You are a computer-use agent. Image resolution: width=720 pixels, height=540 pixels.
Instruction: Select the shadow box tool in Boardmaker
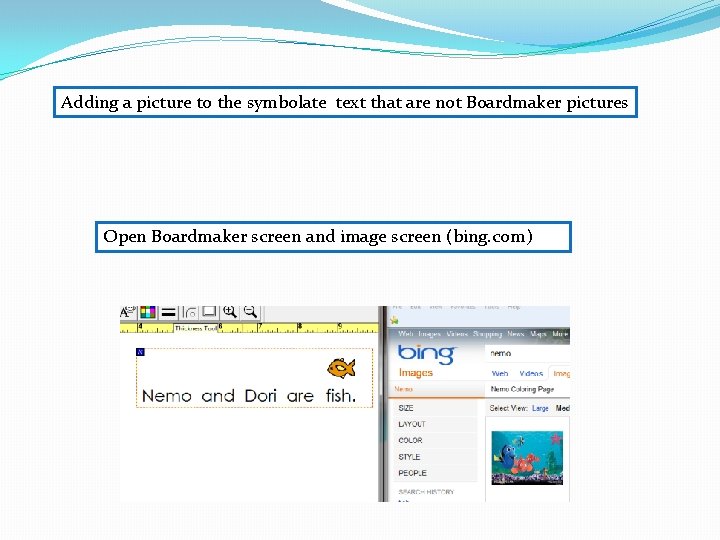pos(209,312)
